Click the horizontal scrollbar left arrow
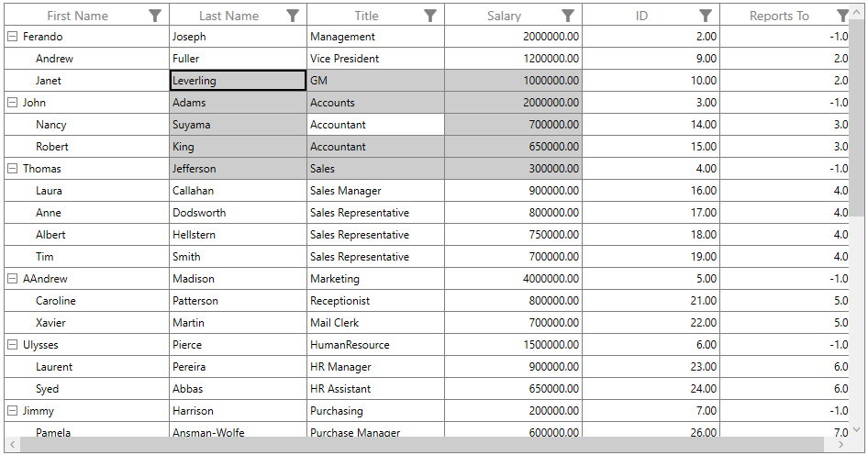This screenshot has height=455, width=868. (12, 445)
